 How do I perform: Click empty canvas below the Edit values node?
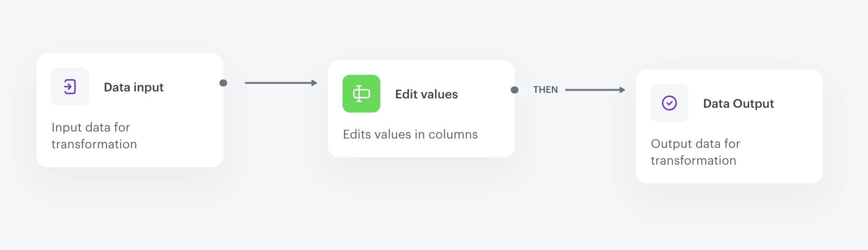point(421,205)
